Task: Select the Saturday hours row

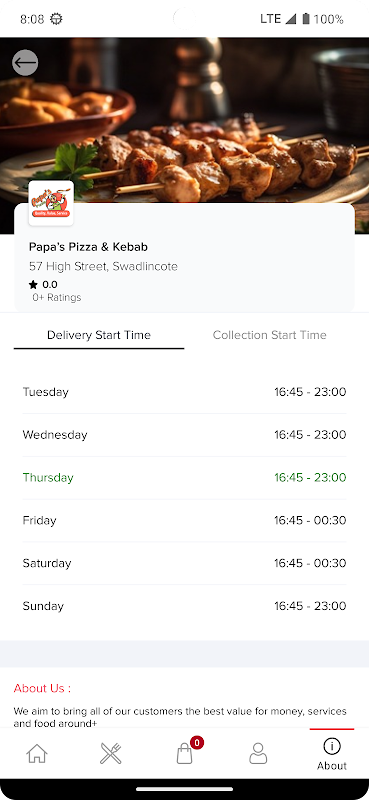Action: coord(184,563)
